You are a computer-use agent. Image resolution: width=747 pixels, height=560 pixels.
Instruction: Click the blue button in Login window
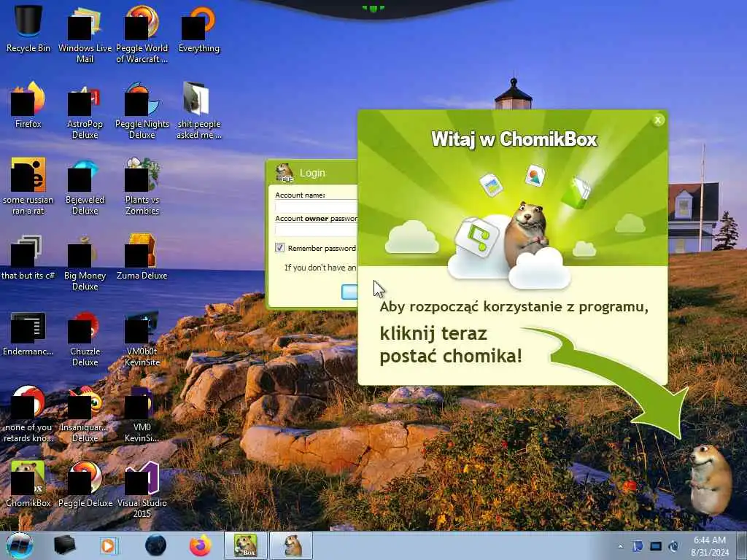(x=349, y=292)
